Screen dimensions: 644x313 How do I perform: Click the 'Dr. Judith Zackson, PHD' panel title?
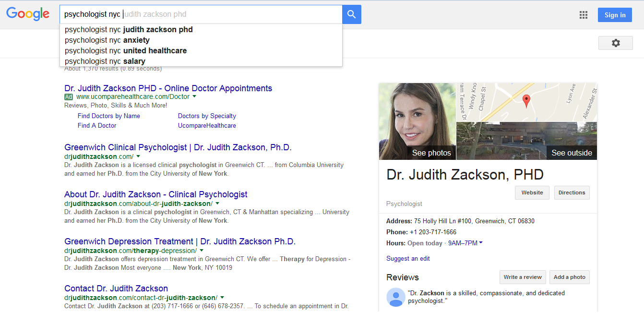click(465, 174)
